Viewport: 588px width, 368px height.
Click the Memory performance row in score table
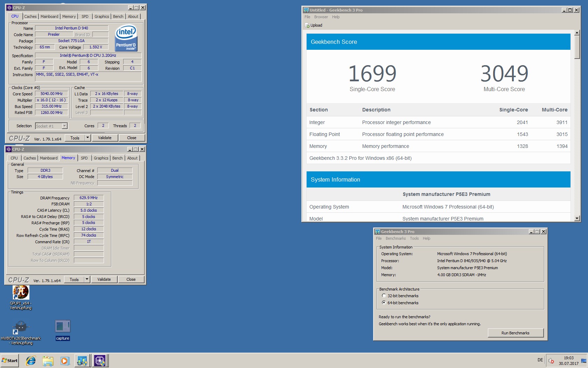(438, 146)
